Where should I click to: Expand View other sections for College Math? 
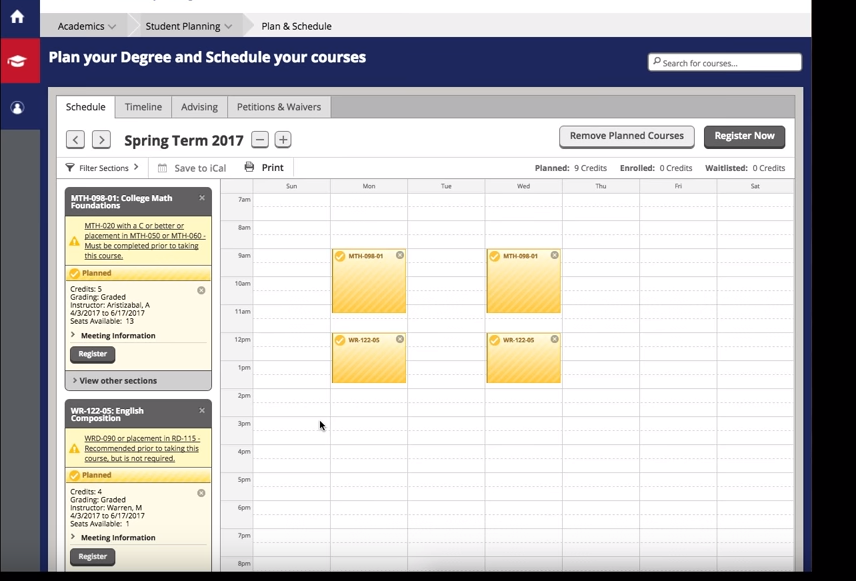115,381
